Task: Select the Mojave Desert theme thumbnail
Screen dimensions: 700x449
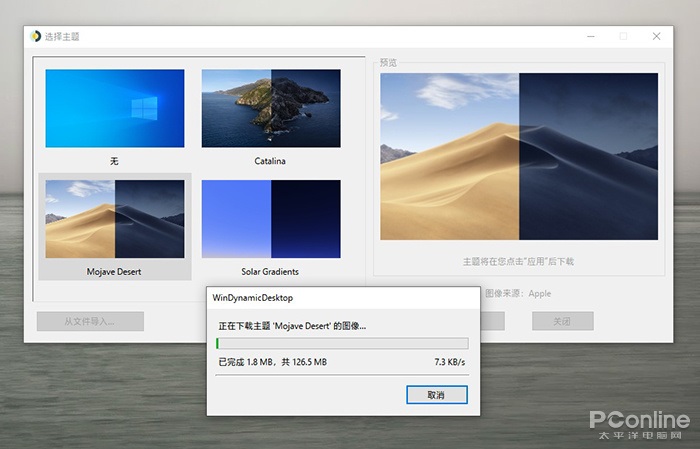Action: click(114, 219)
